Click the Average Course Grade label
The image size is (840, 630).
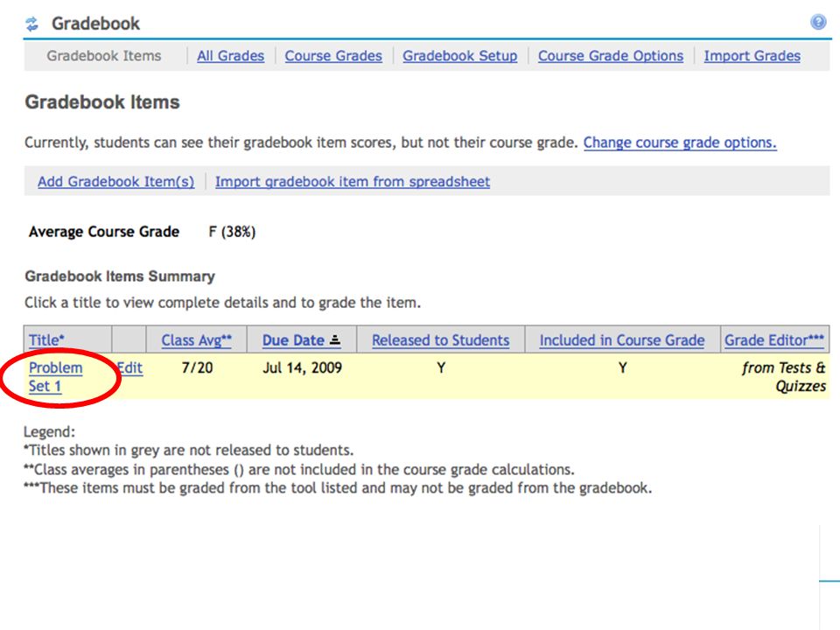click(x=104, y=232)
